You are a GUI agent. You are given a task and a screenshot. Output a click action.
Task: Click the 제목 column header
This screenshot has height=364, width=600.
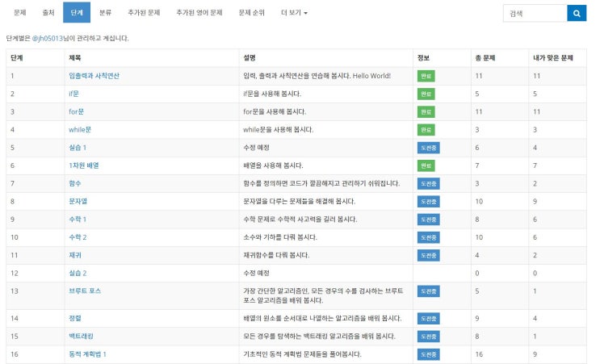(x=74, y=58)
